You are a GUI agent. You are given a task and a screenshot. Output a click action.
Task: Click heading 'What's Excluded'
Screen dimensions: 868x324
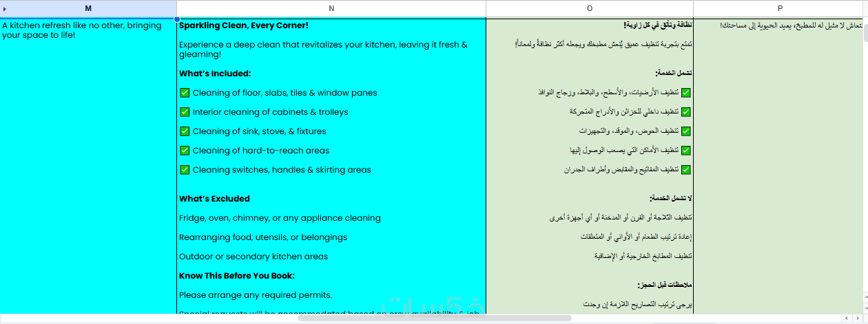tap(214, 199)
